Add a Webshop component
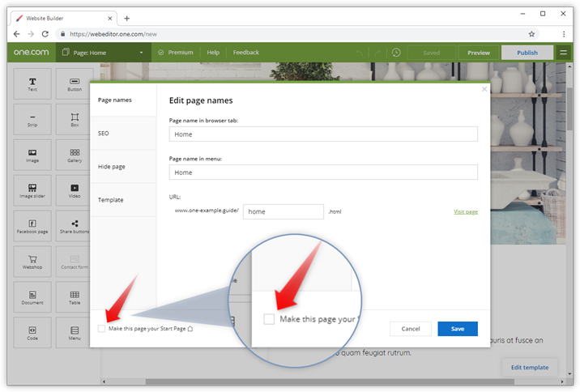 32,262
